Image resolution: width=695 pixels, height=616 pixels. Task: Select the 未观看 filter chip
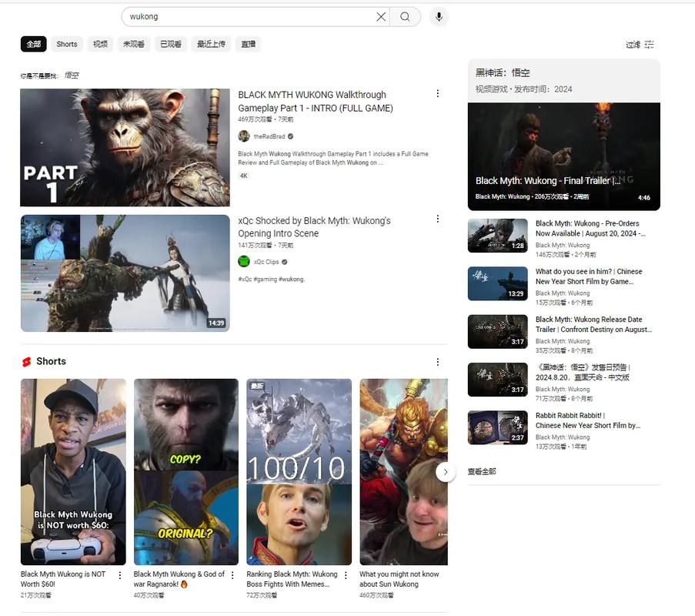134,44
